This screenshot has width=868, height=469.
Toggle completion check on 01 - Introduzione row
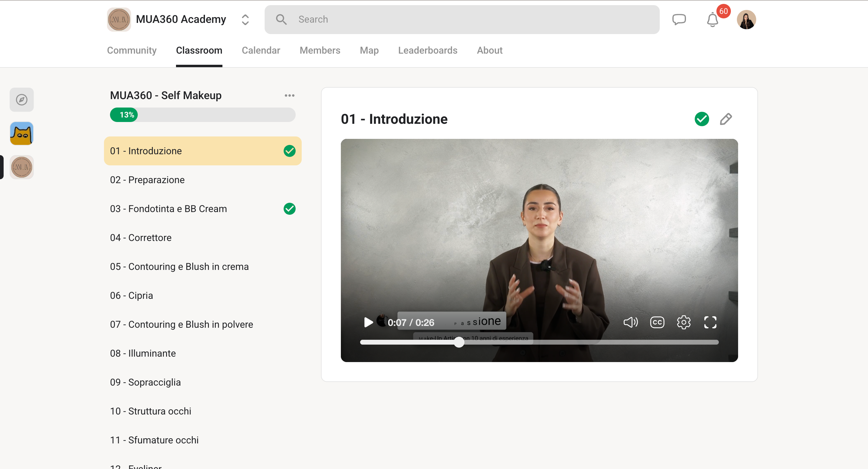[289, 151]
